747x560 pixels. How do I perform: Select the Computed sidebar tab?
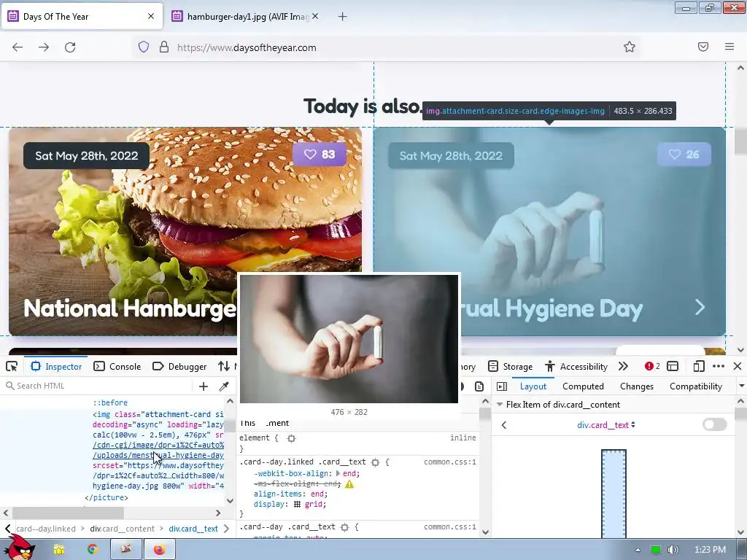tap(583, 386)
